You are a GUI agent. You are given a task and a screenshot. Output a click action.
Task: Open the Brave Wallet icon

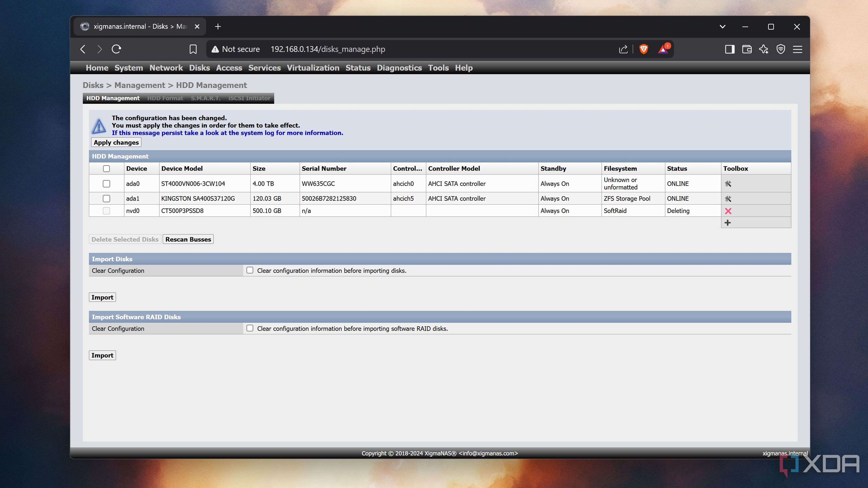click(x=747, y=49)
